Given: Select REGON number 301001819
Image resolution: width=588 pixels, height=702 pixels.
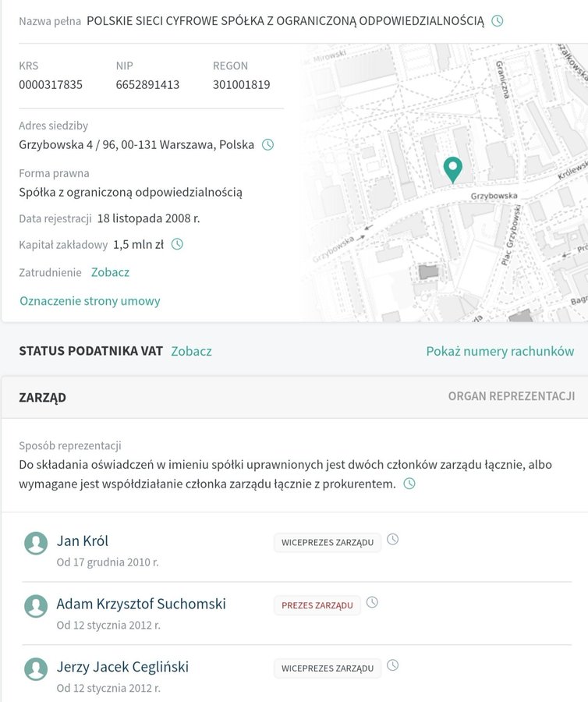Looking at the screenshot, I should 242,84.
